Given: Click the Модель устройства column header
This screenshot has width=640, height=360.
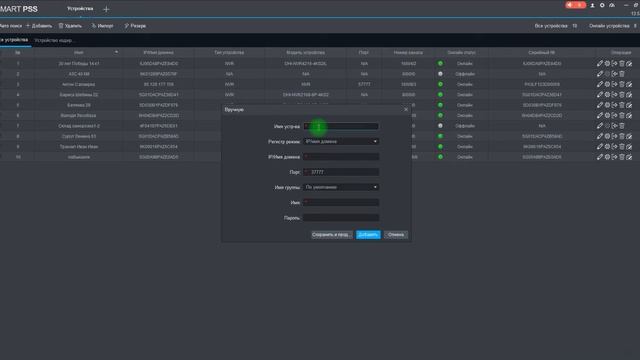Looking at the screenshot, I should [x=305, y=53].
